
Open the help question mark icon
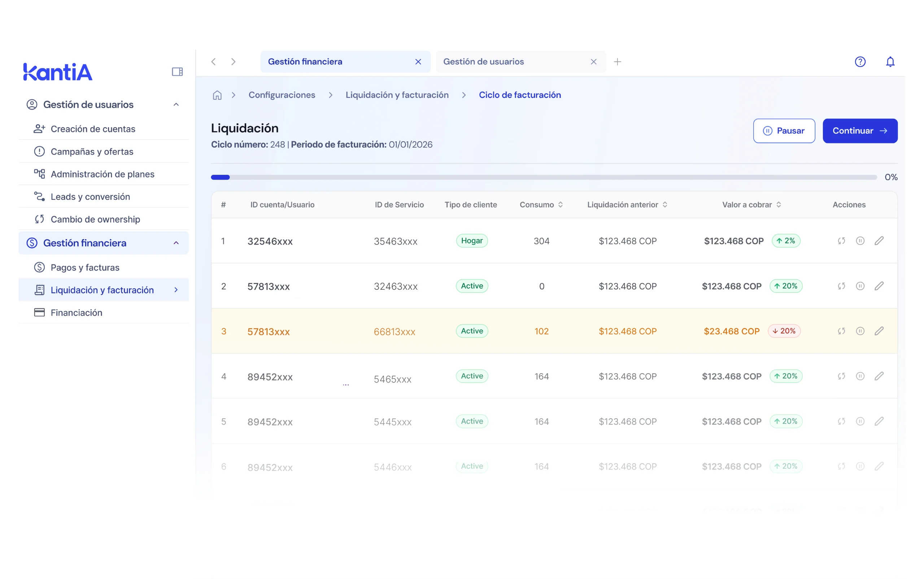coord(860,61)
